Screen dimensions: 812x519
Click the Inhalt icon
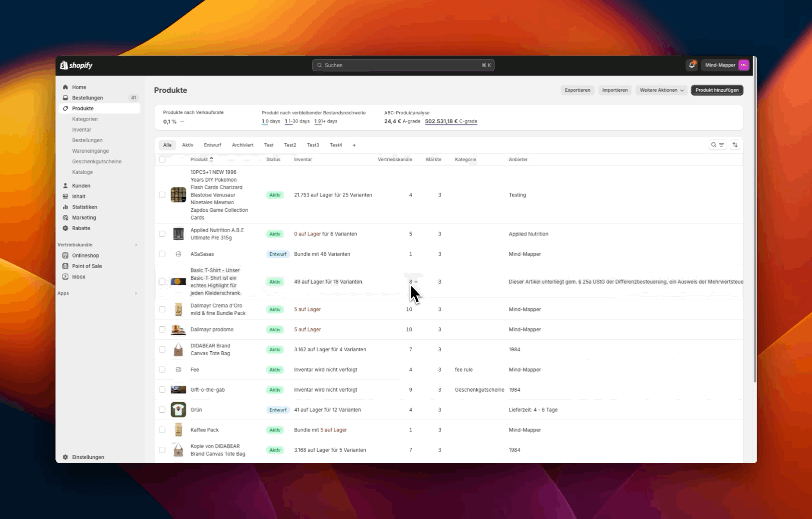[65, 196]
